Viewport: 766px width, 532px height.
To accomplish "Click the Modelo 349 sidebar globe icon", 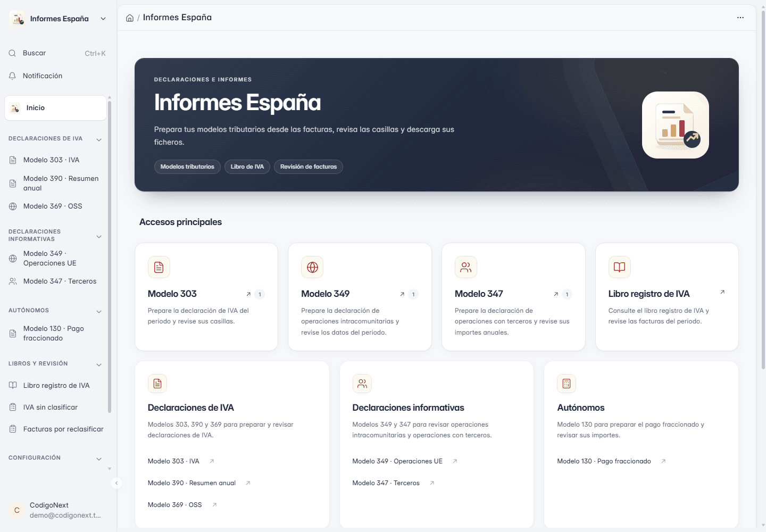I will coord(13,259).
